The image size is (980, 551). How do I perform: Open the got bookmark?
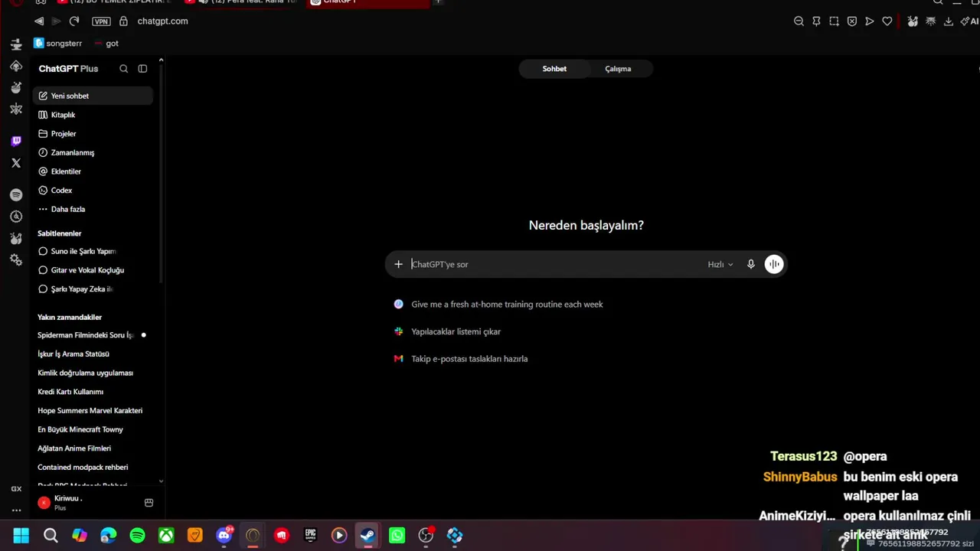[106, 44]
